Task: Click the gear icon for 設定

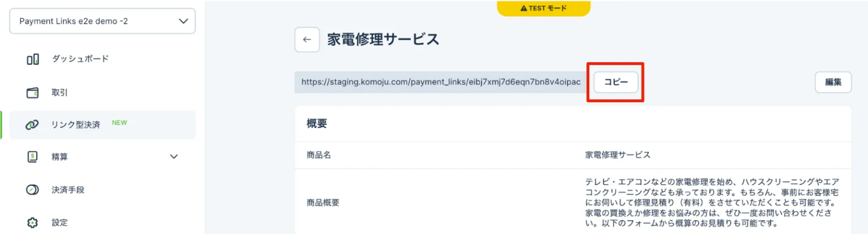Action: pyautogui.click(x=32, y=223)
